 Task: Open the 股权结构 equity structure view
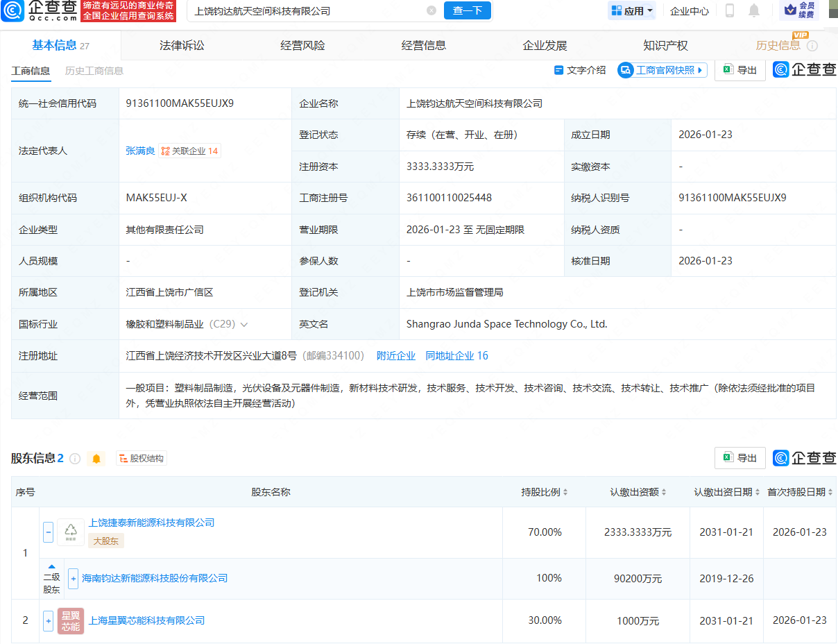(142, 458)
